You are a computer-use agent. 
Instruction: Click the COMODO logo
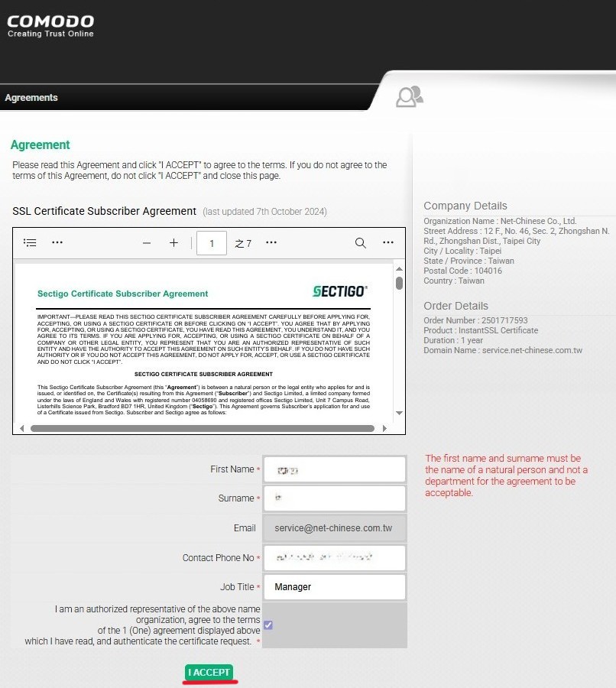pos(50,26)
